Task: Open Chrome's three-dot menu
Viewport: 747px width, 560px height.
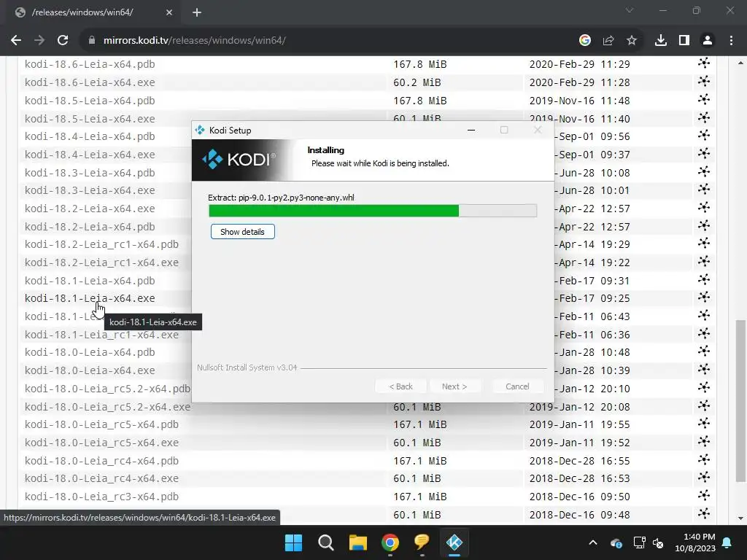Action: tap(731, 41)
